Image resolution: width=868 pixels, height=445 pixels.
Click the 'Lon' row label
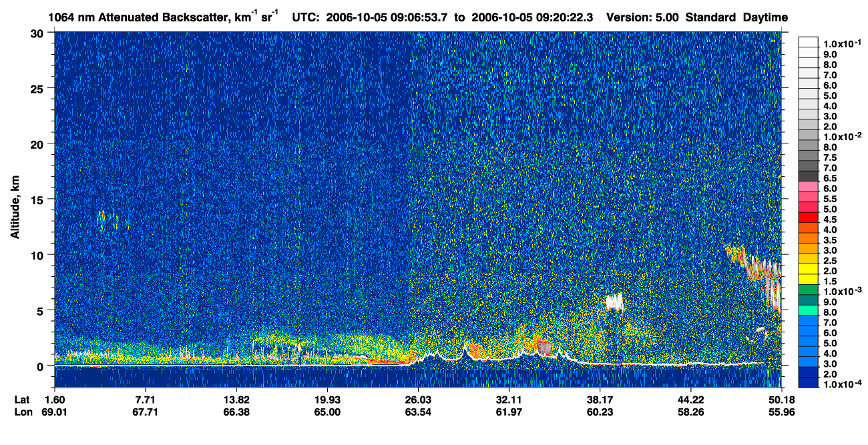(x=23, y=412)
